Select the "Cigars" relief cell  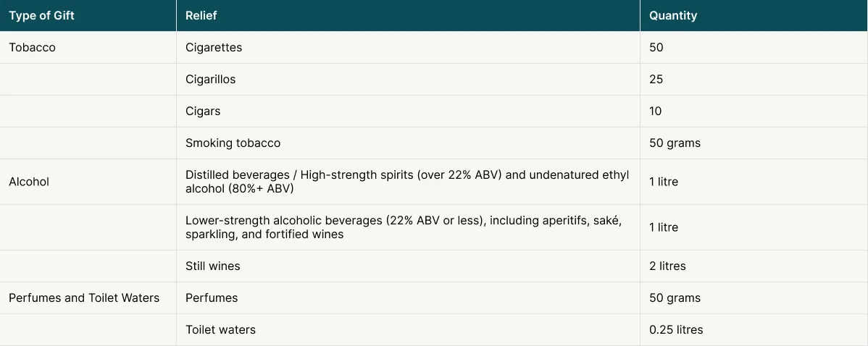pos(203,111)
